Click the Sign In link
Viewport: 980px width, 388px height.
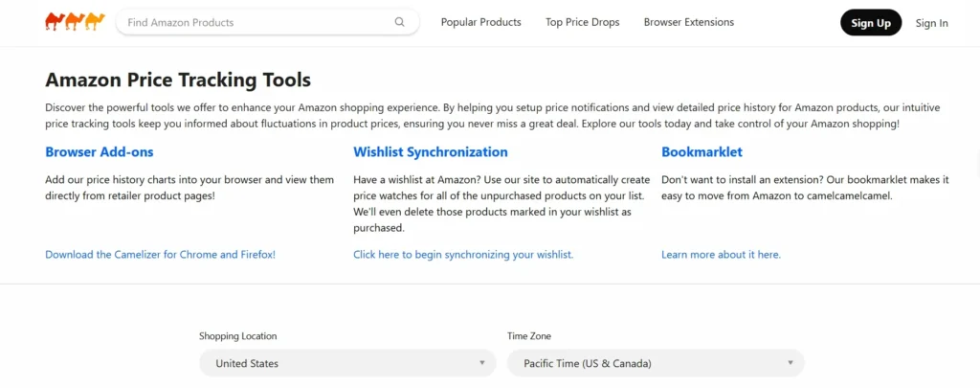click(931, 23)
